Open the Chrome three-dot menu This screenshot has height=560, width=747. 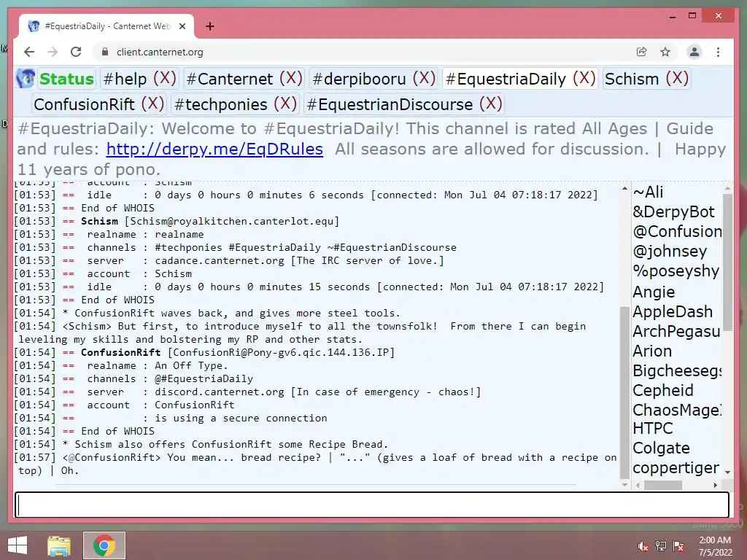[x=718, y=52]
